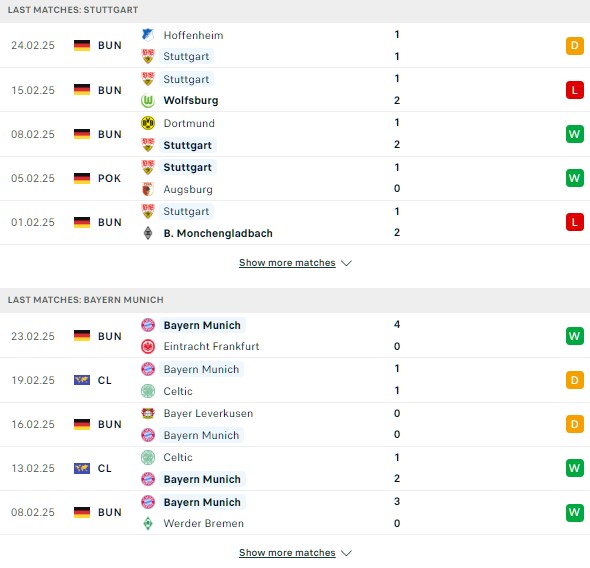Click Celtic crest in 19.02.25 match
590x568 pixels.
(148, 391)
